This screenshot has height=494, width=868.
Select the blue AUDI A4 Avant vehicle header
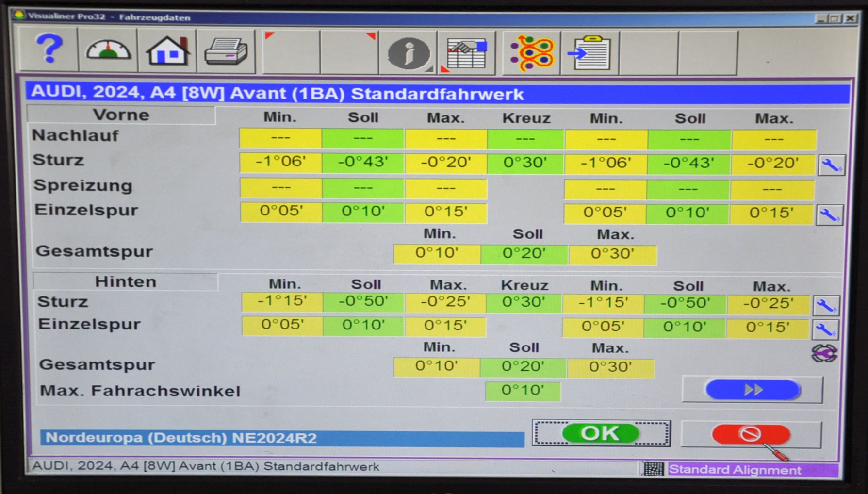pos(438,93)
